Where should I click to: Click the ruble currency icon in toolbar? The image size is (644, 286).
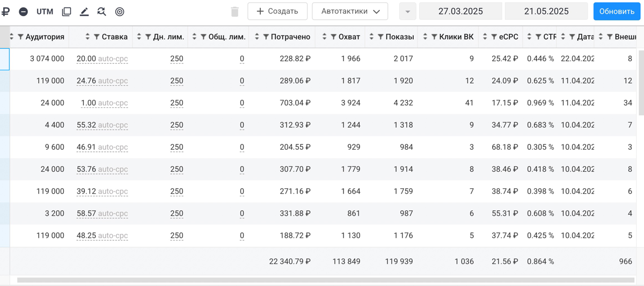[x=6, y=11]
